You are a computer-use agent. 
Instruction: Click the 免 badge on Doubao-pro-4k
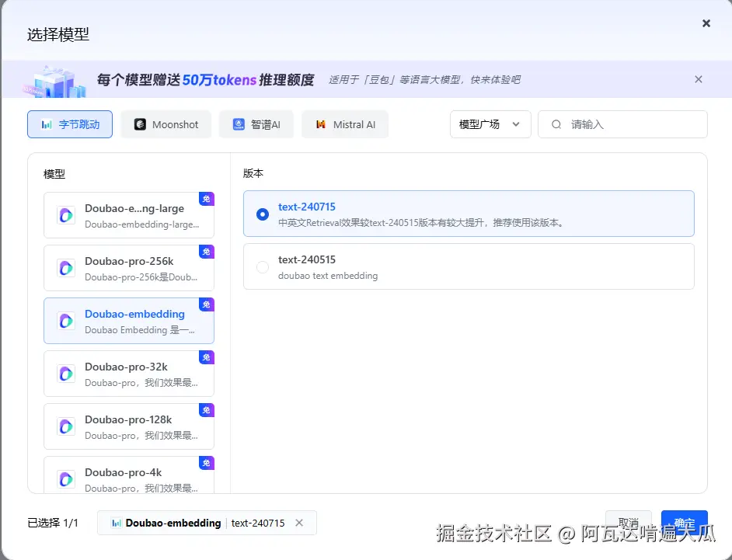[x=207, y=462]
